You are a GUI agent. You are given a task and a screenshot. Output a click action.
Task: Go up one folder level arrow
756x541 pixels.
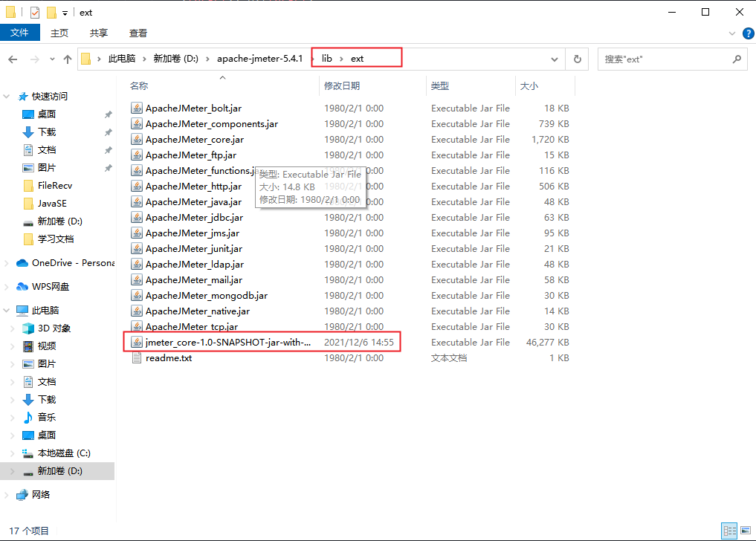(x=68, y=59)
